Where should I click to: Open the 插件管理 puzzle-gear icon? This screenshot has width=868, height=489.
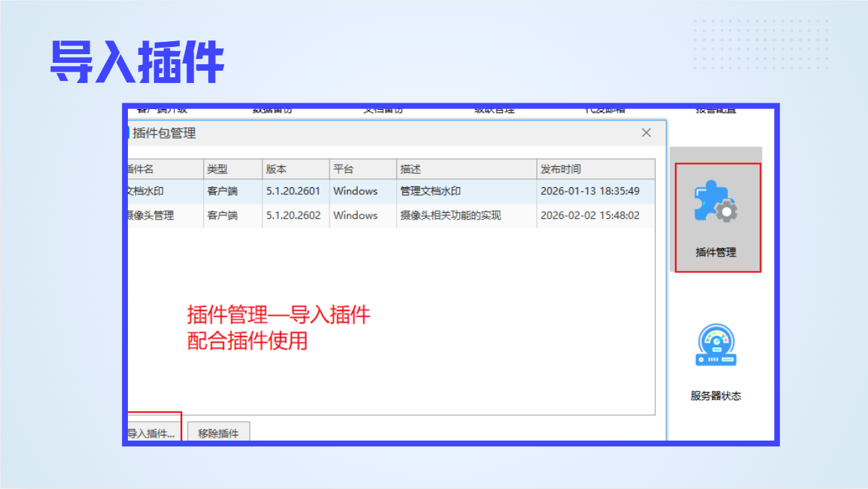coord(716,202)
